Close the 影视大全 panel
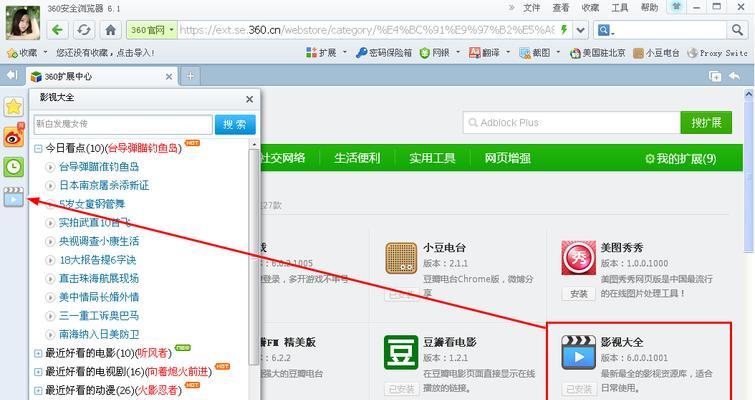Image resolution: width=755 pixels, height=400 pixels. pyautogui.click(x=249, y=99)
